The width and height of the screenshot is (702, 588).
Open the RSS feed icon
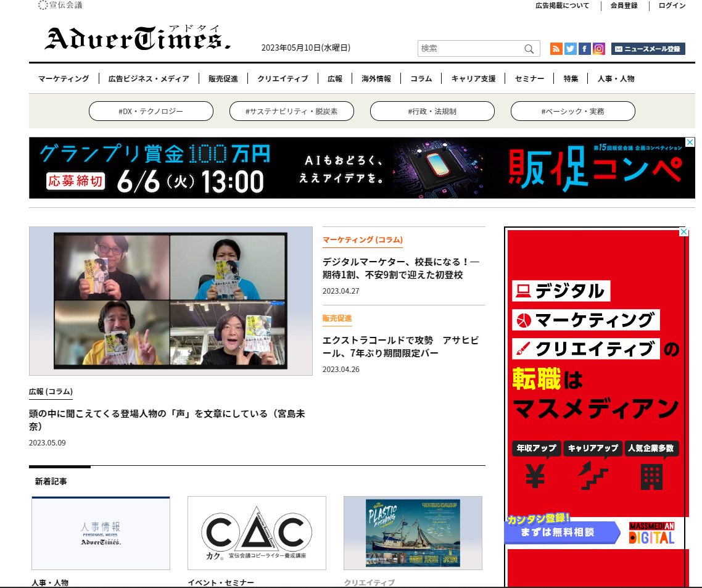pos(556,48)
